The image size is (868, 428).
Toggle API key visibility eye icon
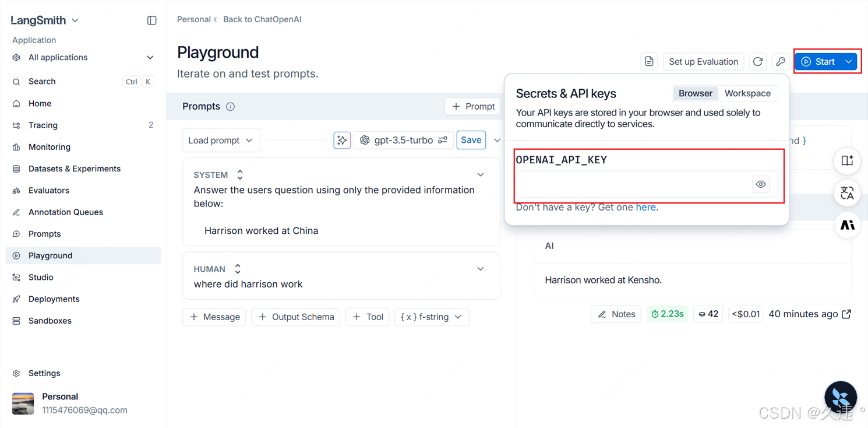click(761, 184)
